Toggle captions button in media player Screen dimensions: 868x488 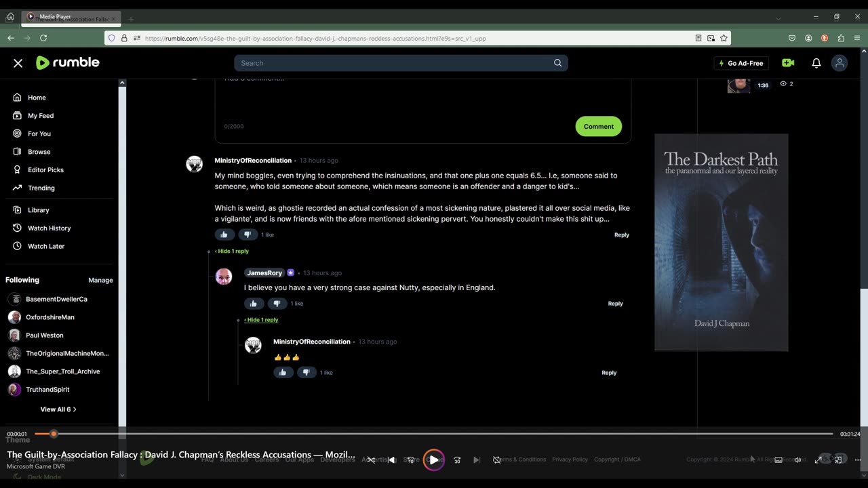778,460
